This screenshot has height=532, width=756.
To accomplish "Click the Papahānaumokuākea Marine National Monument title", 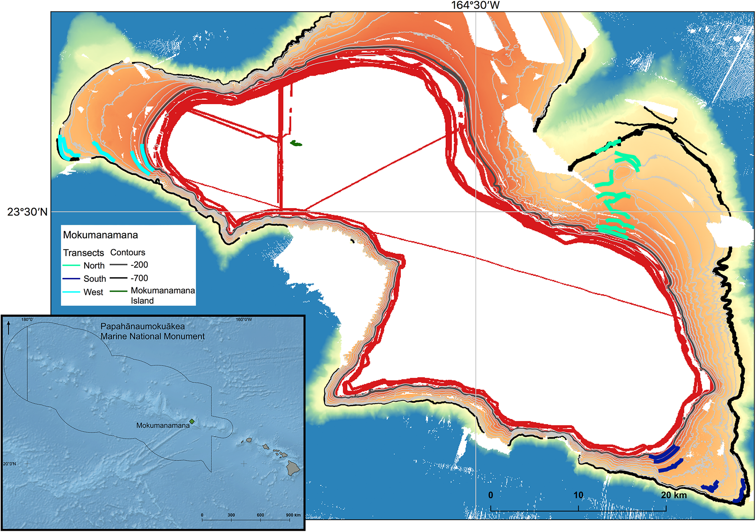I will pos(152,332).
